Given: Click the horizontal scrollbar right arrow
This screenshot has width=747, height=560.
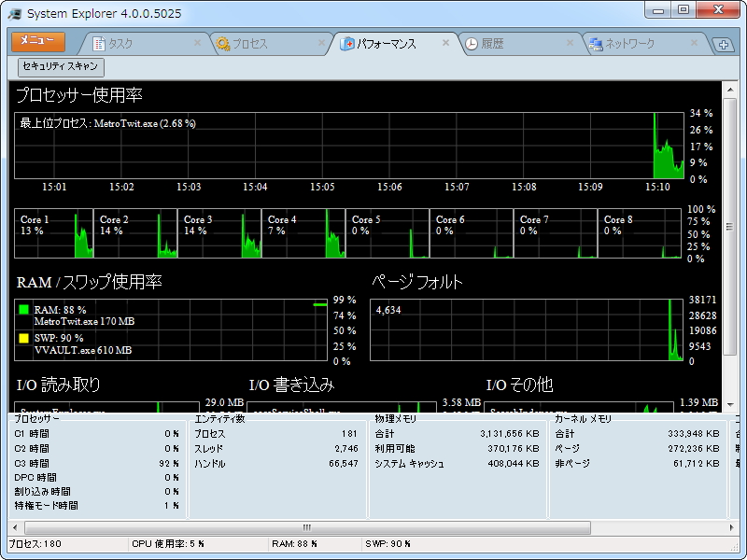Looking at the screenshot, I should pyautogui.click(x=732, y=527).
